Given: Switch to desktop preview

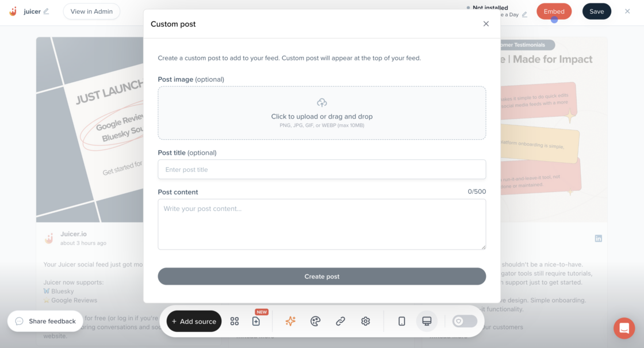Looking at the screenshot, I should [427, 322].
